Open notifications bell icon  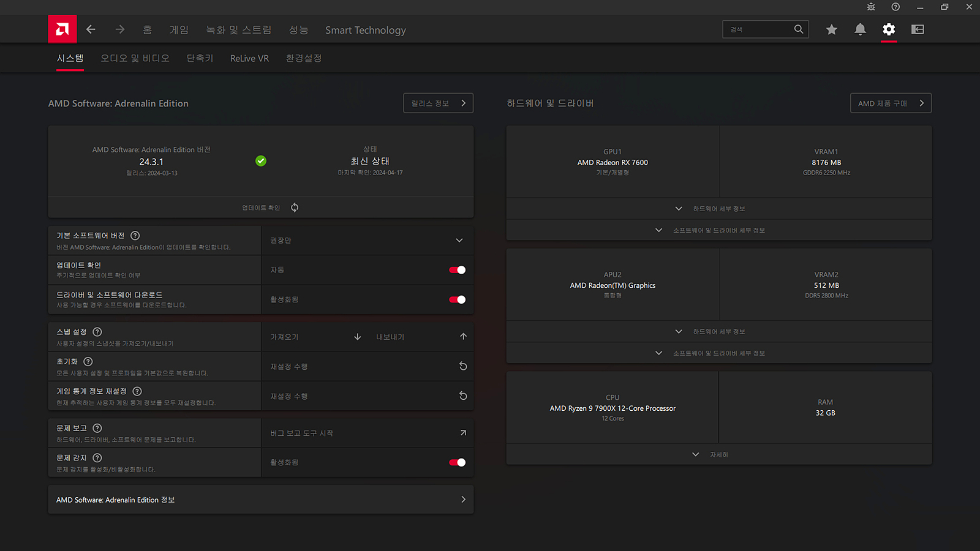tap(860, 29)
